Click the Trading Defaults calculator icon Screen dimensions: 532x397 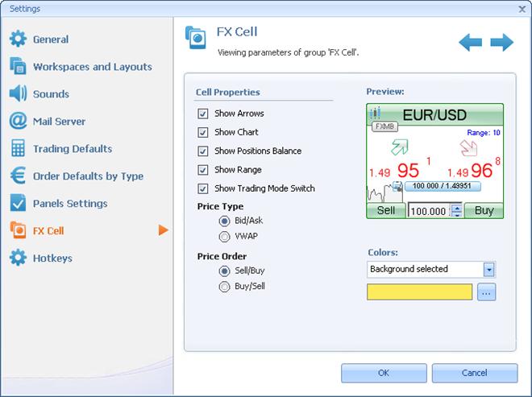point(18,148)
